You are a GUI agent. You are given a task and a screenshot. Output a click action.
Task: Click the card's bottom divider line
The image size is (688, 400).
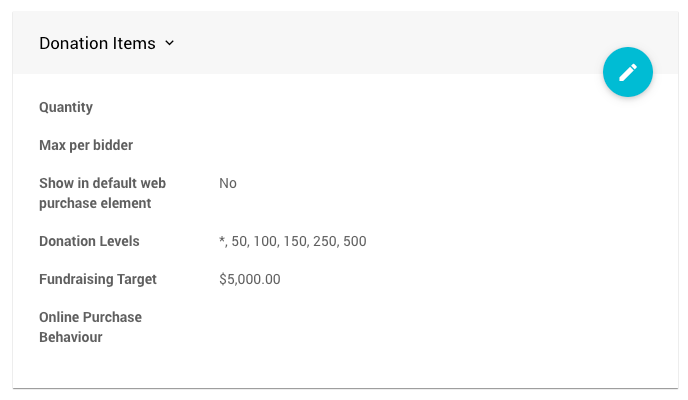344,387
